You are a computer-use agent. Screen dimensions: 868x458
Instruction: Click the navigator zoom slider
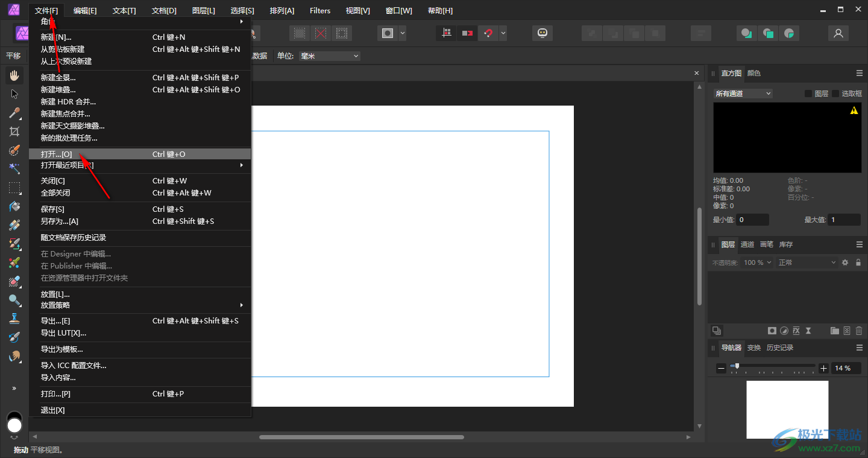pyautogui.click(x=737, y=366)
